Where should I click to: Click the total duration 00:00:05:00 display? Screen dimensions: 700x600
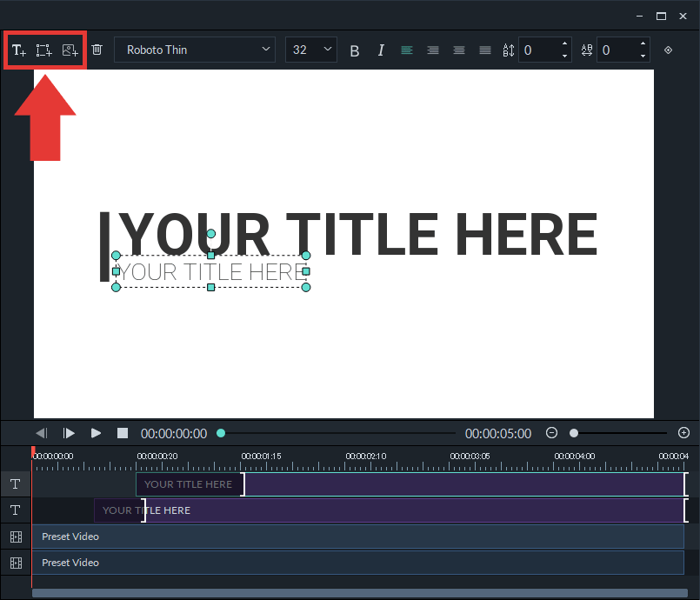[x=498, y=434]
